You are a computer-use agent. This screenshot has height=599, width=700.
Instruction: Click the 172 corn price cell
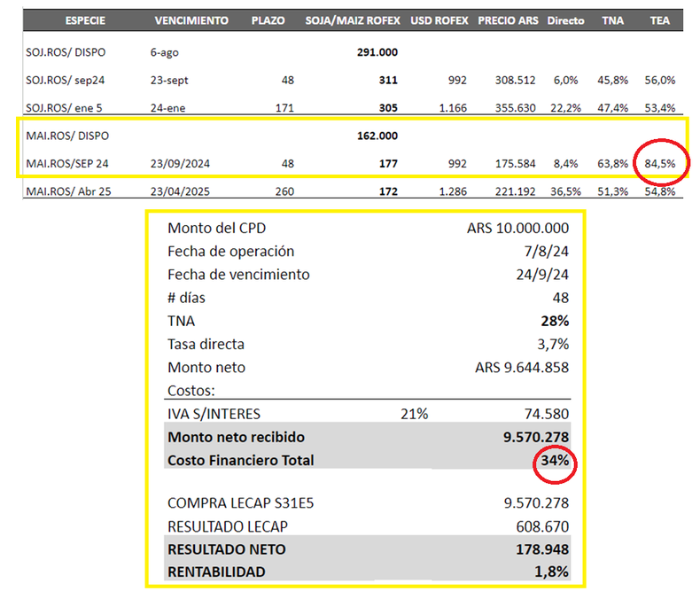tap(388, 191)
